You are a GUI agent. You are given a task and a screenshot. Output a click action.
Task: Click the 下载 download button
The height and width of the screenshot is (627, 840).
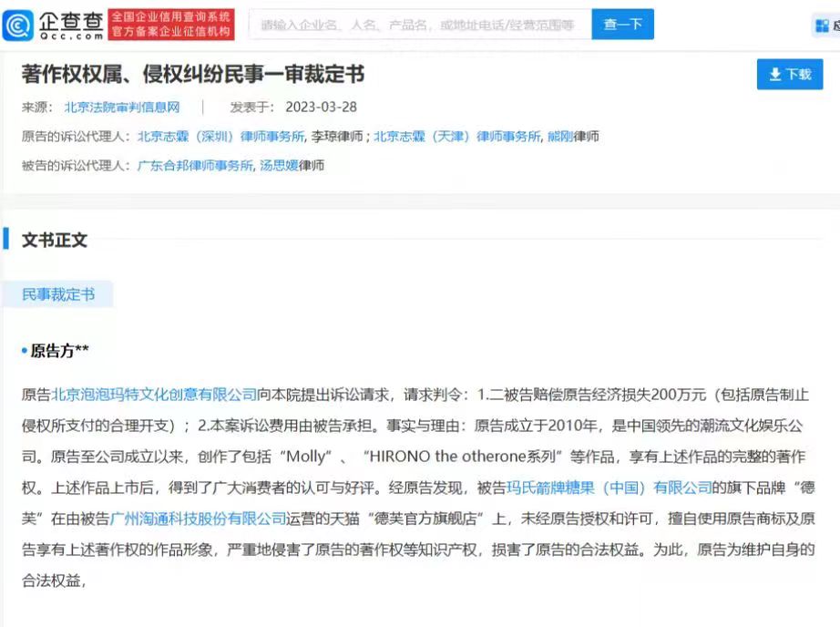point(790,74)
